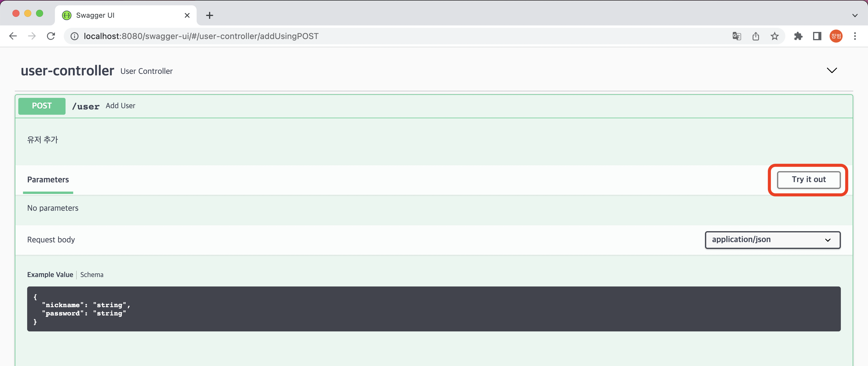This screenshot has height=366, width=868.
Task: Open the Chrome profile avatar
Action: click(x=836, y=36)
